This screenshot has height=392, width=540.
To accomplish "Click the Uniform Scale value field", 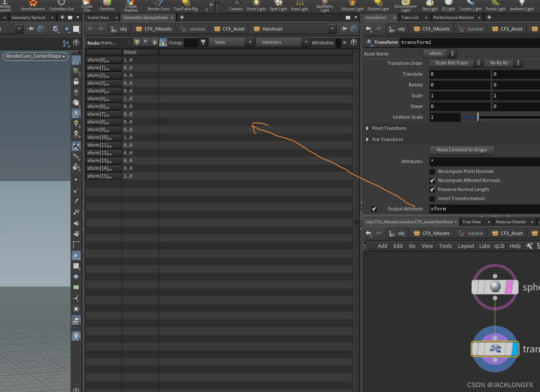I will [445, 117].
